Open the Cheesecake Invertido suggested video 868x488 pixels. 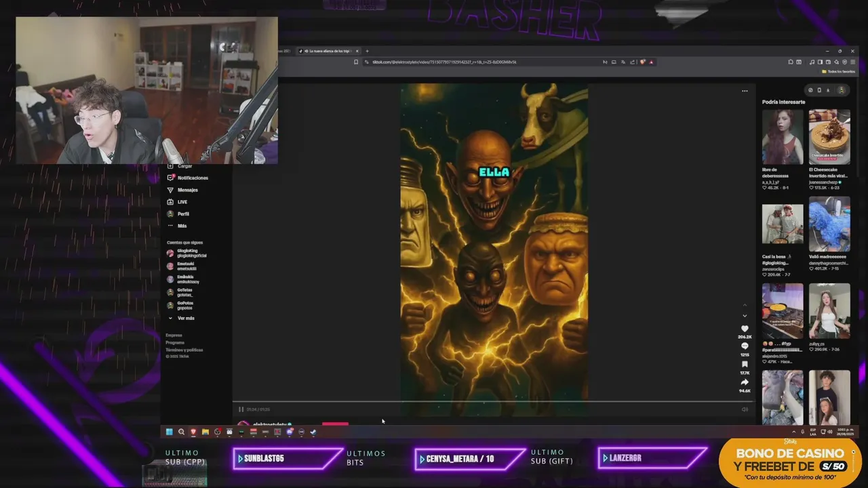coord(829,137)
